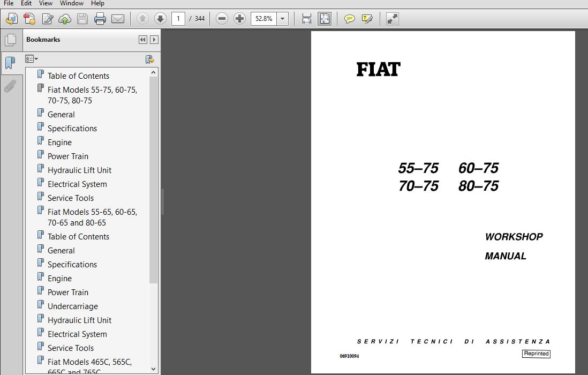
Task: Go to next page with down arrow
Action: [x=160, y=18]
